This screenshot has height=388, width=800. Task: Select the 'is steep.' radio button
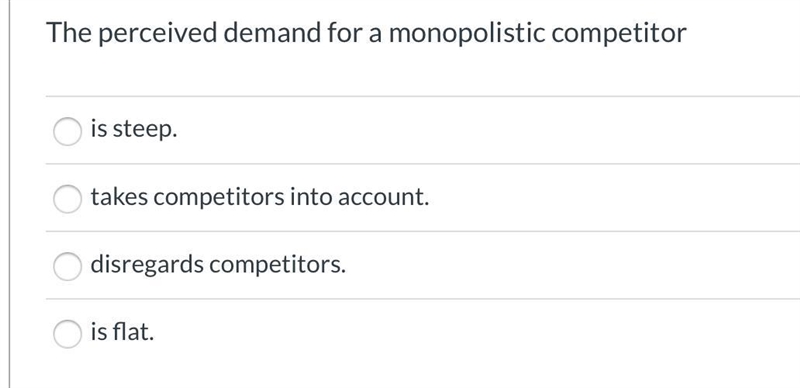pos(67,131)
